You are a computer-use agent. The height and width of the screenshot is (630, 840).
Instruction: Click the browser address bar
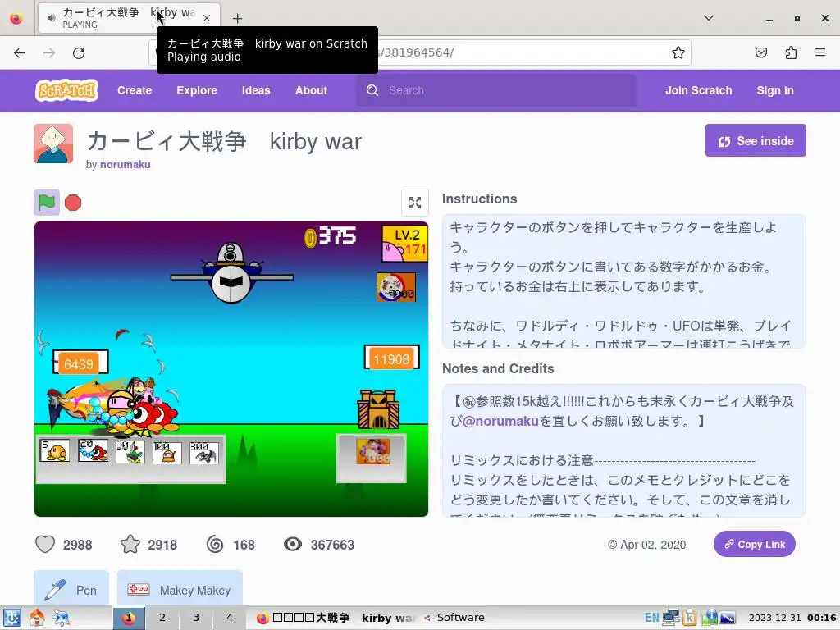click(x=419, y=52)
